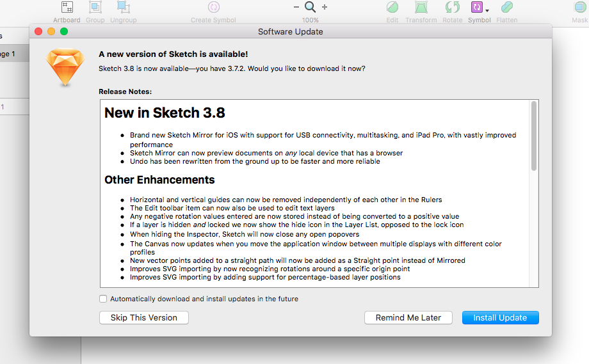Open the Symbol dropdown arrow

[x=487, y=10]
